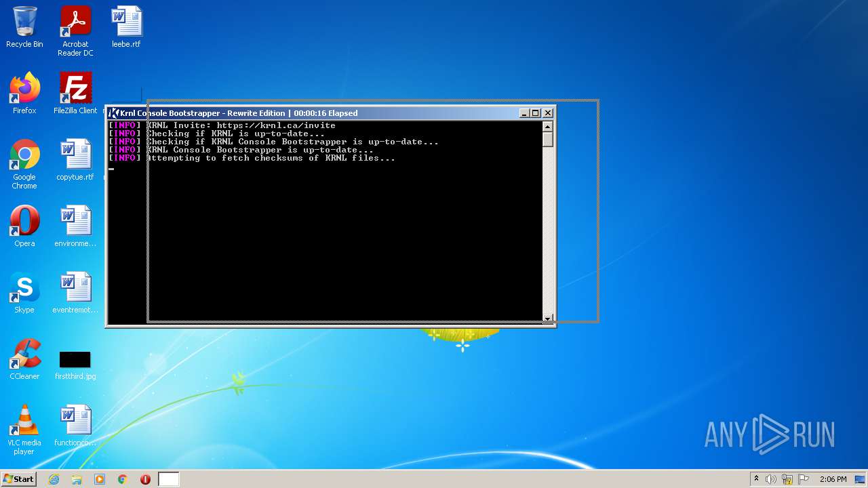The image size is (868, 488).
Task: Click 'KRNL Console Bootstrapper is up-to-date...' line
Action: click(x=241, y=150)
